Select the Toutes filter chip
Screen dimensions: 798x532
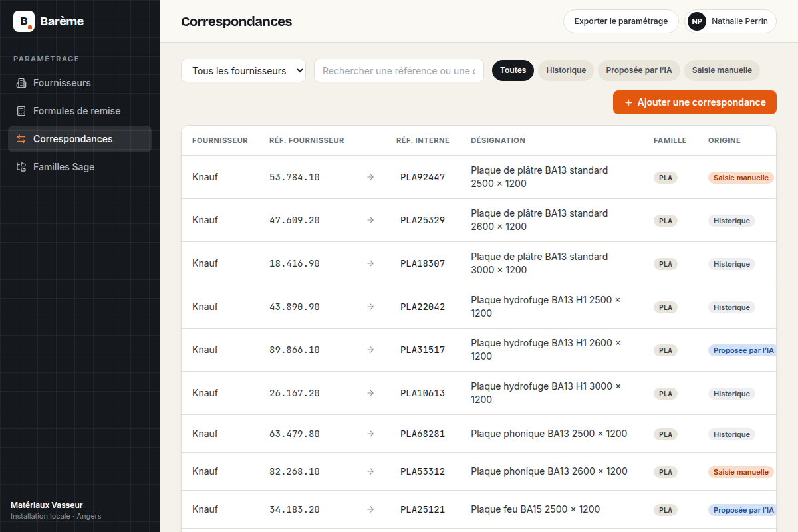click(x=513, y=70)
